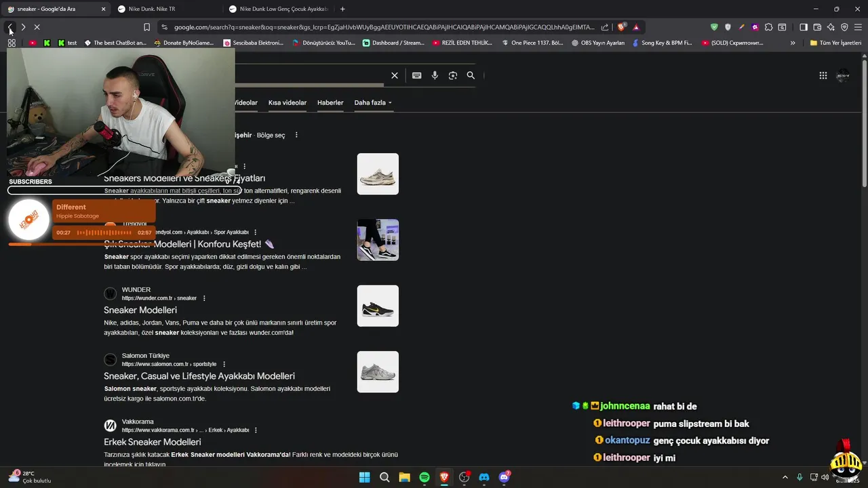Open the color picker pen extension
This screenshot has height=488, width=868.
(x=741, y=27)
